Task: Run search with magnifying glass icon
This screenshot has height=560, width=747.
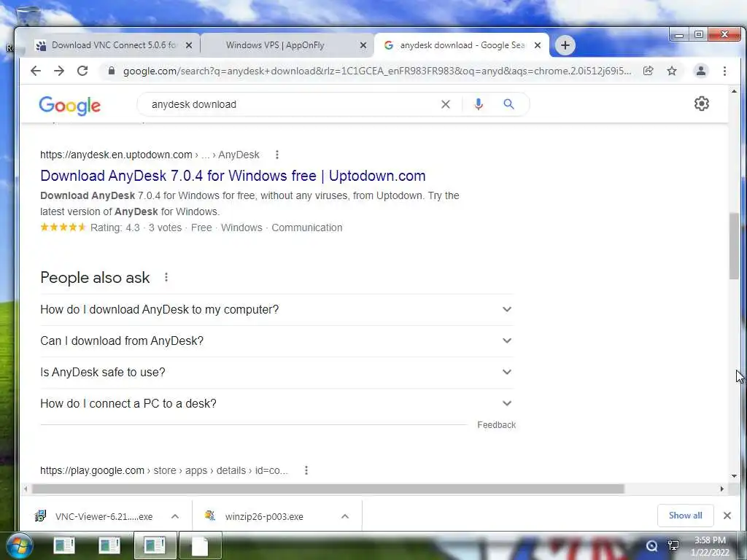Action: pyautogui.click(x=508, y=104)
